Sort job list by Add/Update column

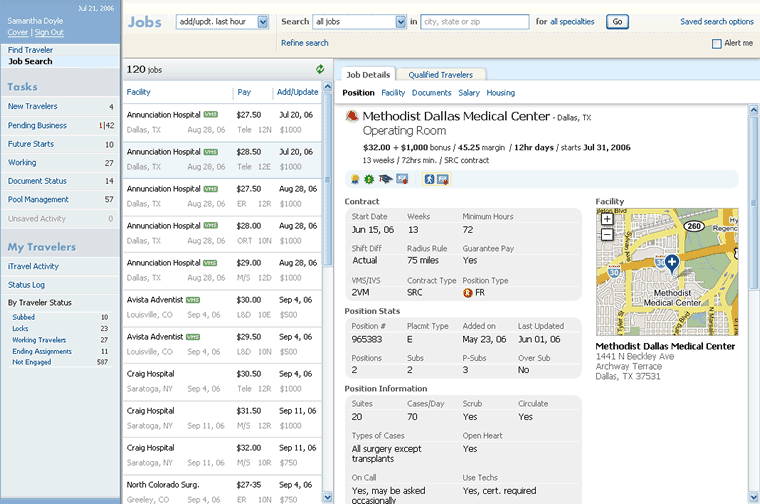pos(297,92)
